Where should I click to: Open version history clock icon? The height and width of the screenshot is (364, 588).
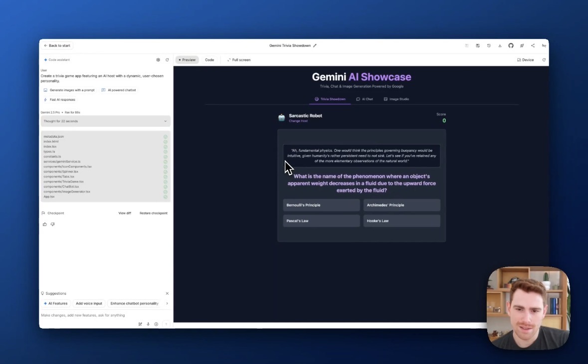point(489,45)
